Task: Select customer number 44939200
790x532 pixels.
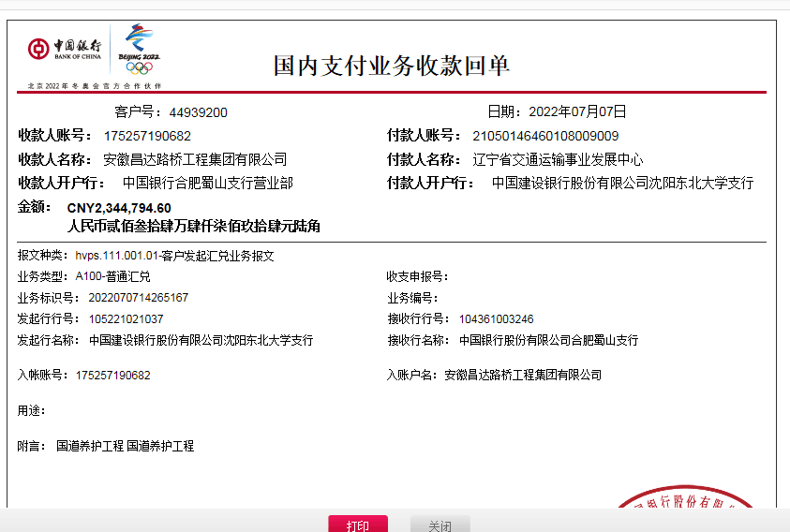Action: pyautogui.click(x=199, y=112)
